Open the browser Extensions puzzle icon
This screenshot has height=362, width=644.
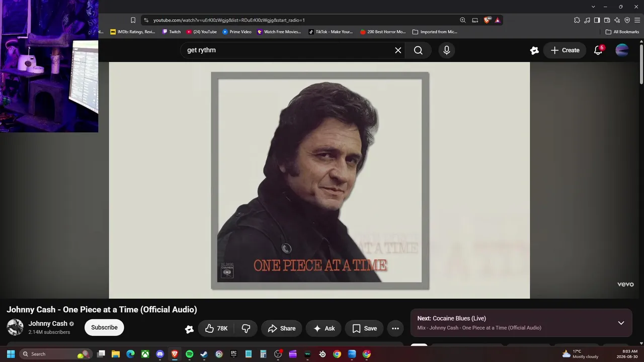point(577,20)
